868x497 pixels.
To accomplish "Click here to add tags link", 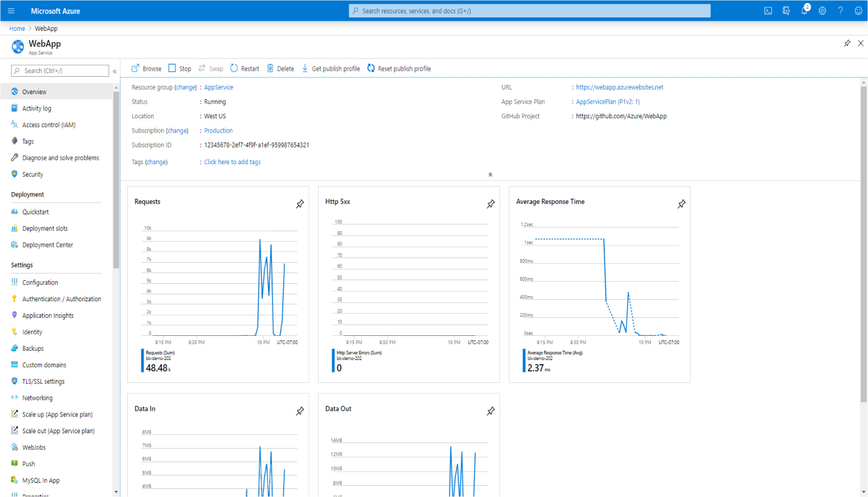I will coord(232,162).
